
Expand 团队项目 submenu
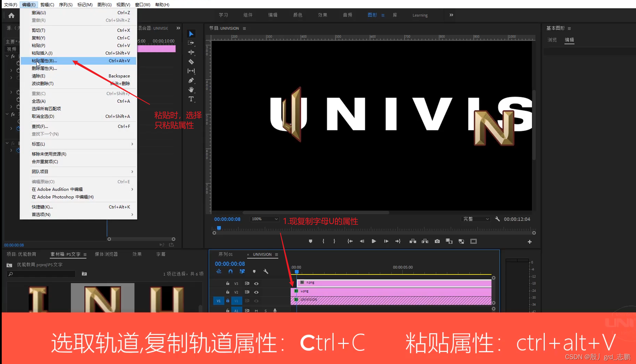(x=78, y=171)
